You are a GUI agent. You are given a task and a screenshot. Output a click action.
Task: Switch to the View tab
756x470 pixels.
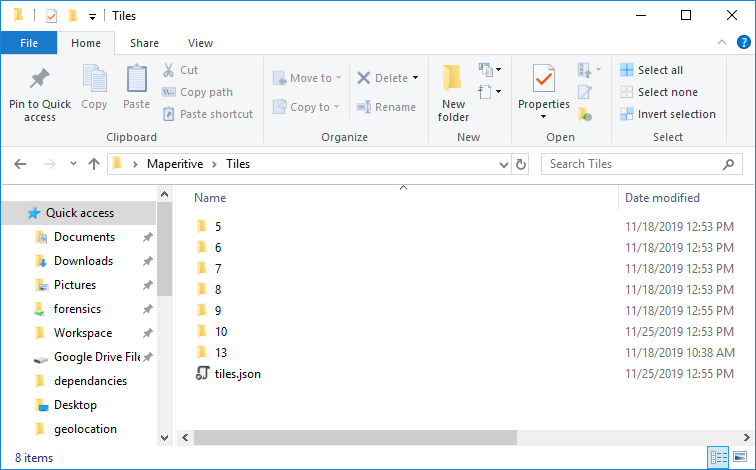[x=200, y=43]
